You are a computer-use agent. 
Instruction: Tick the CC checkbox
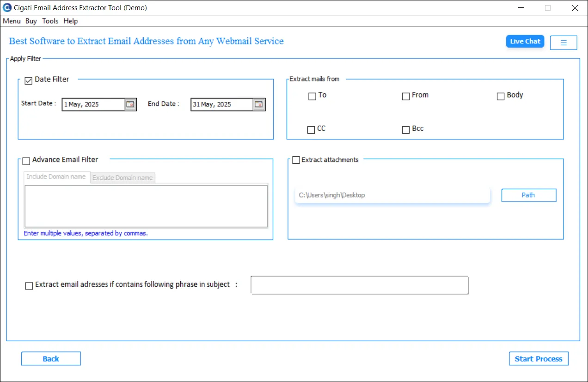[x=311, y=130]
